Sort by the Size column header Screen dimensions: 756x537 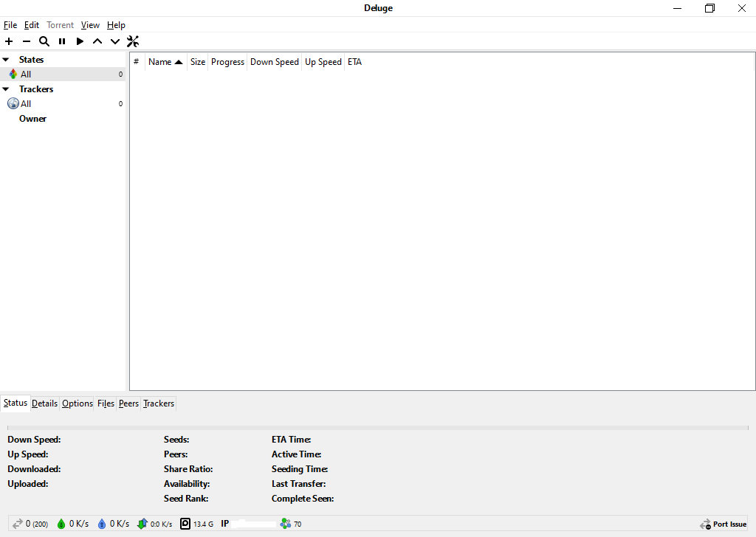198,62
